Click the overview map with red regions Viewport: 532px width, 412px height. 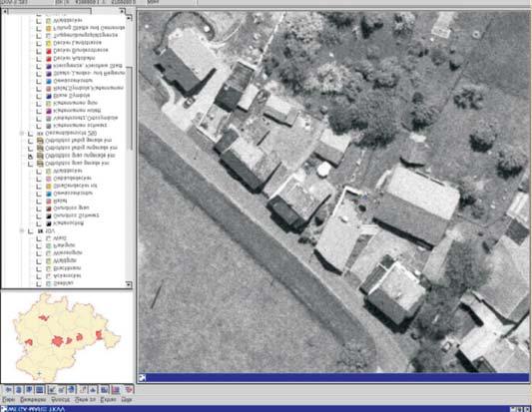coord(67,337)
